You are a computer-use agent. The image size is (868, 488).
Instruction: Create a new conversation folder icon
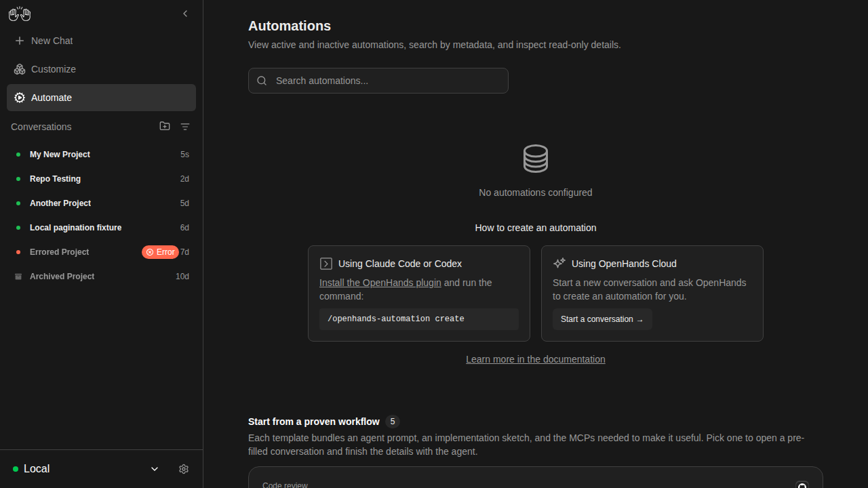pyautogui.click(x=165, y=126)
